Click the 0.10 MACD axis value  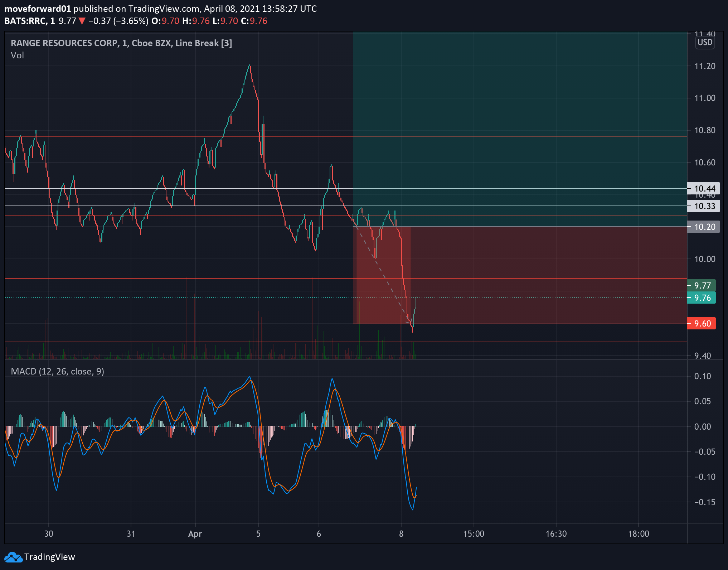pos(703,376)
